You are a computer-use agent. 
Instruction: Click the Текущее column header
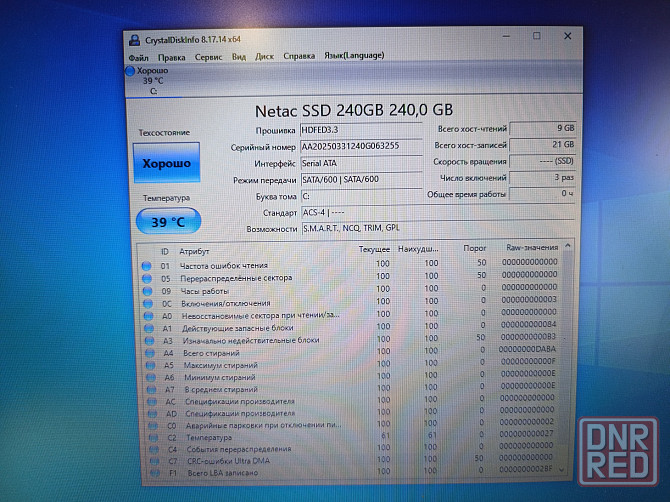[x=374, y=250]
